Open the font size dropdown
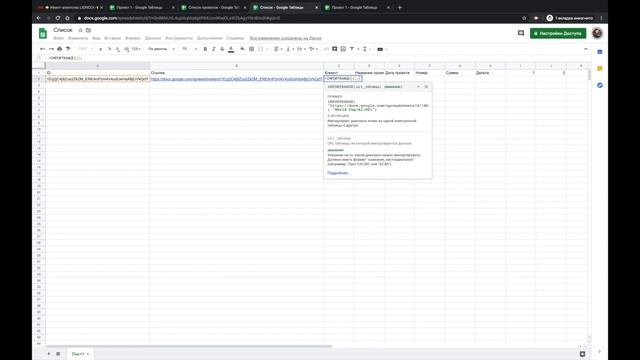 click(x=189, y=49)
